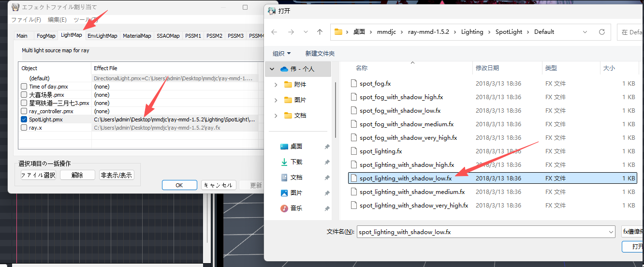
Task: Click the 打开 confirm button
Action: point(633,247)
